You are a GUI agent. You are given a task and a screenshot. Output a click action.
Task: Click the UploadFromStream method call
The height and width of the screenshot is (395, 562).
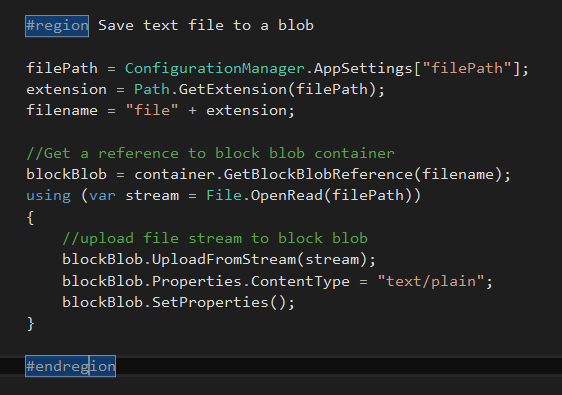point(224,259)
